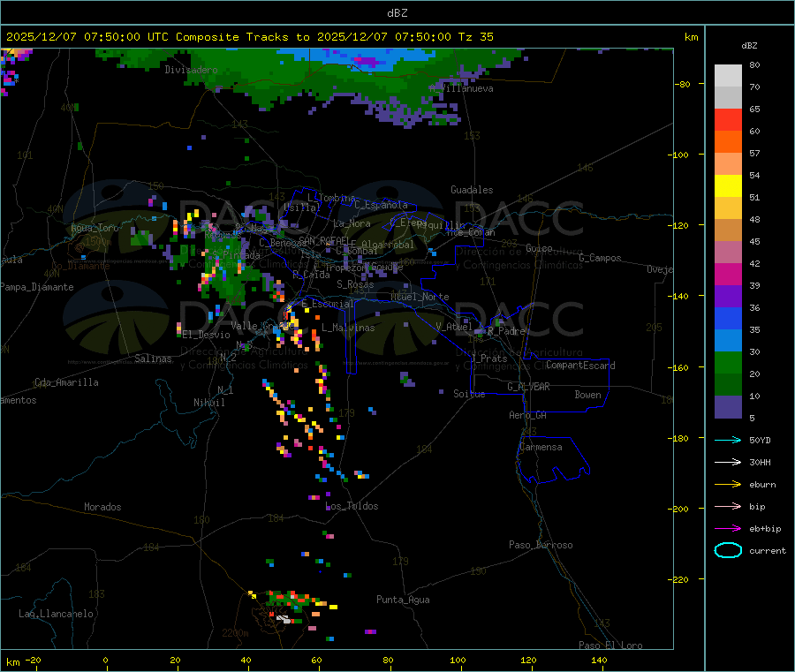Click the La_Nora place label
Screen dimensions: 795x672
coord(352,223)
